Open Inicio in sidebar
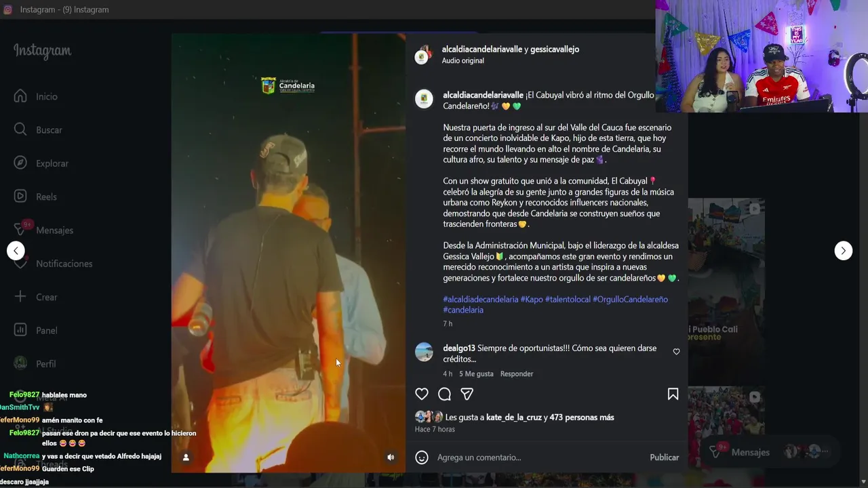 [x=45, y=97]
